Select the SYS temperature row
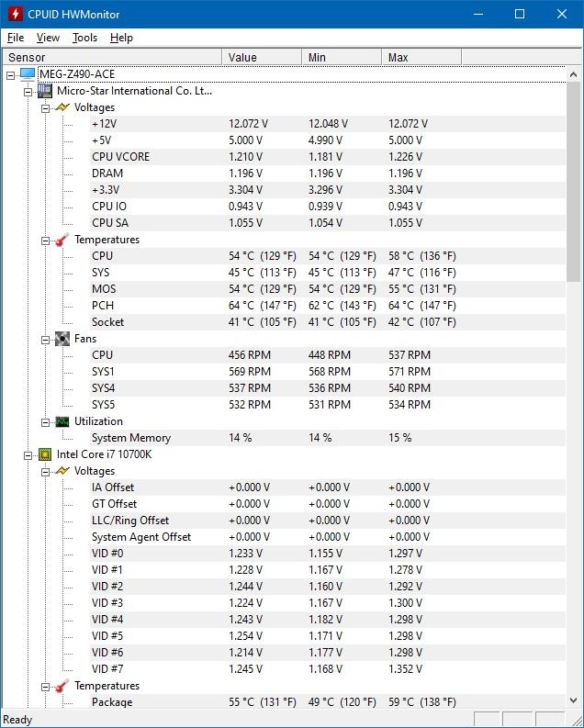Viewport: 584px width, 728px height. click(328, 273)
